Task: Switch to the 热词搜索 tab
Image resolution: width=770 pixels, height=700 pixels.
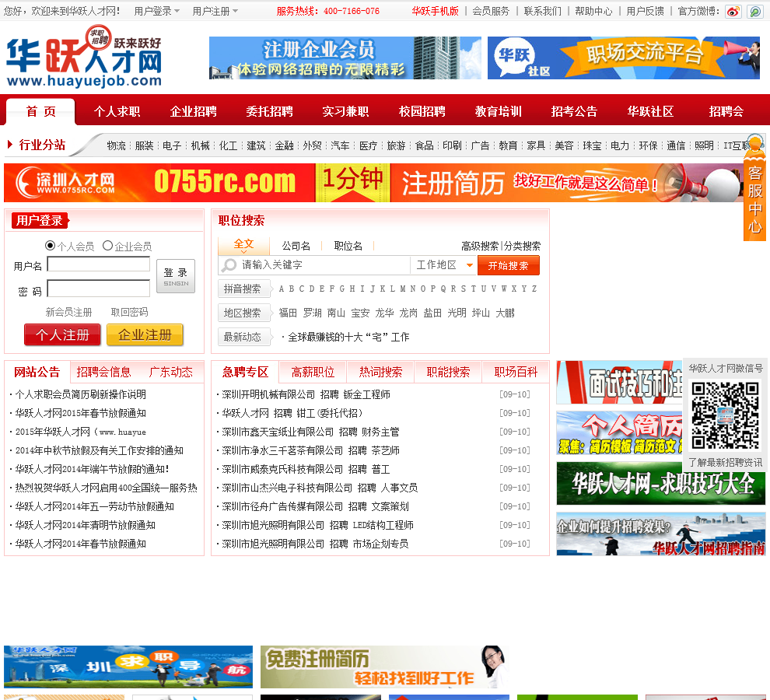Action: [x=380, y=372]
